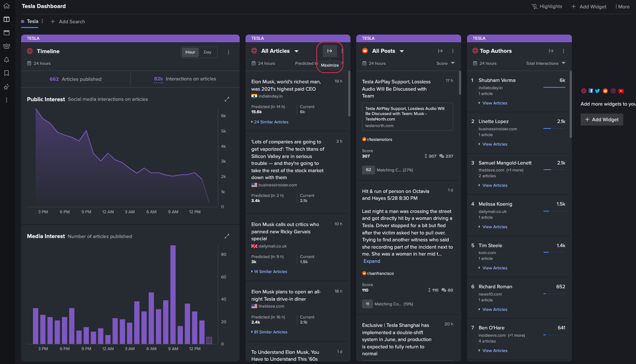Open the browser window icon in sidebar
This screenshot has height=364, width=636.
7,33
